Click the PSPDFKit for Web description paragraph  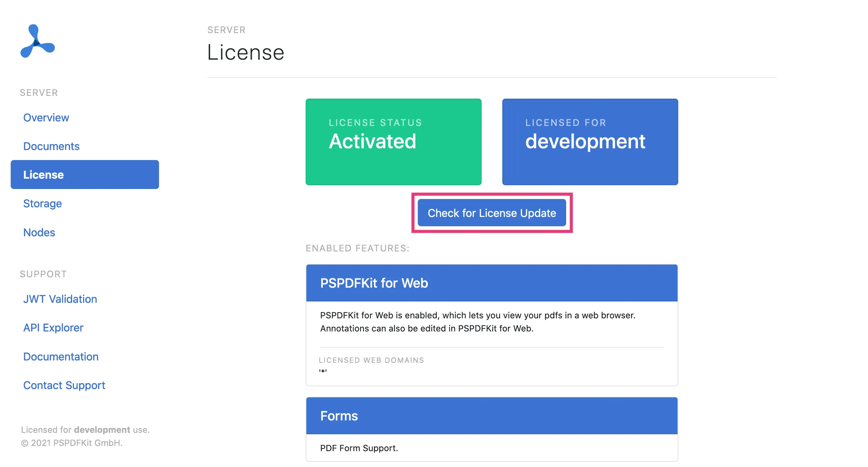pyautogui.click(x=477, y=322)
